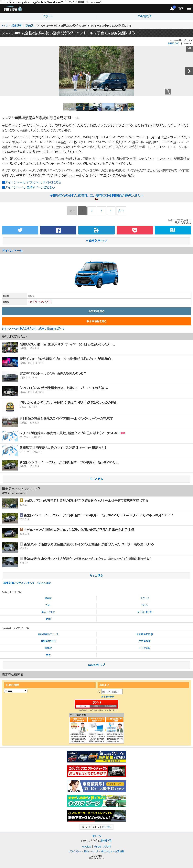Select the ID新規取得 tab

click(145, 16)
